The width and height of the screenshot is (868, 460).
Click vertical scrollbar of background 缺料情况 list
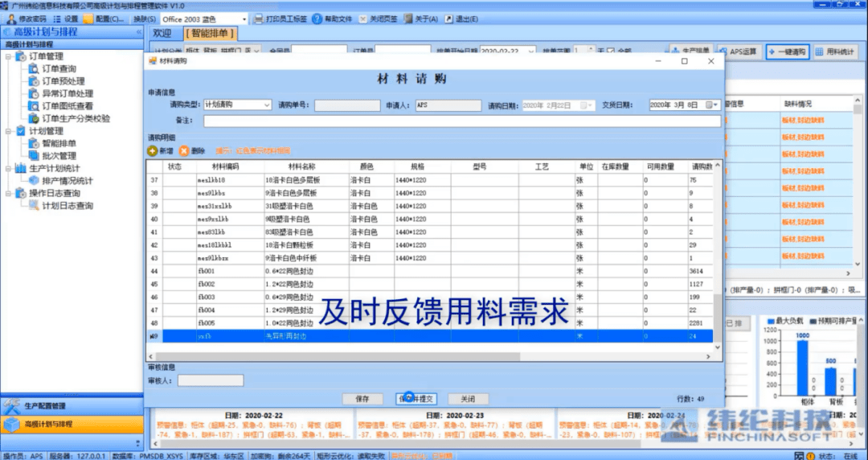click(x=858, y=183)
